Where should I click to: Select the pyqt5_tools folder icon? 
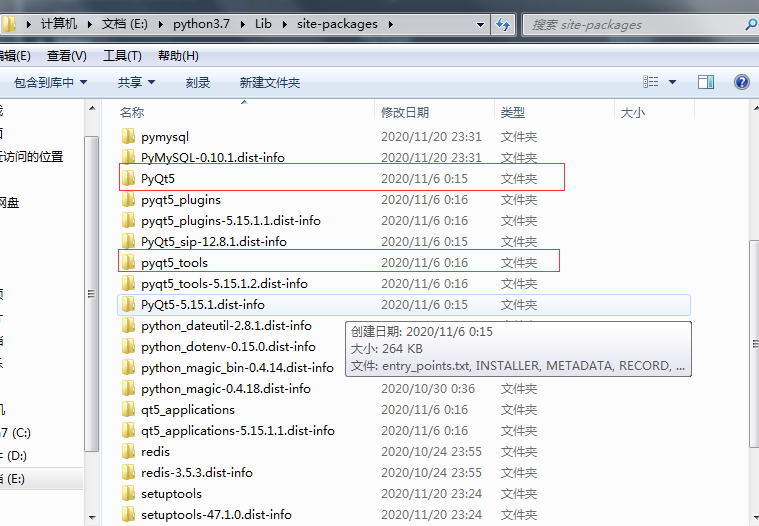pyautogui.click(x=128, y=262)
